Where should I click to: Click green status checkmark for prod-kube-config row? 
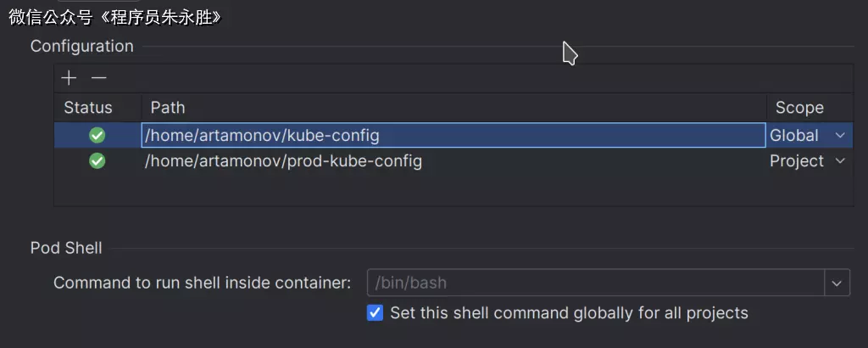tap(97, 160)
